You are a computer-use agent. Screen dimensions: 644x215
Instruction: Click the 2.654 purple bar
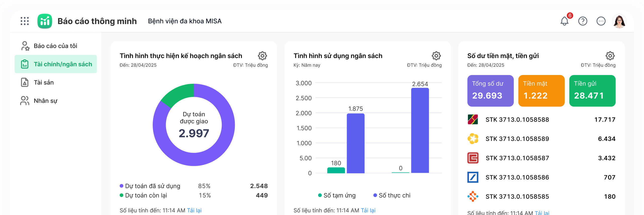pos(420,130)
